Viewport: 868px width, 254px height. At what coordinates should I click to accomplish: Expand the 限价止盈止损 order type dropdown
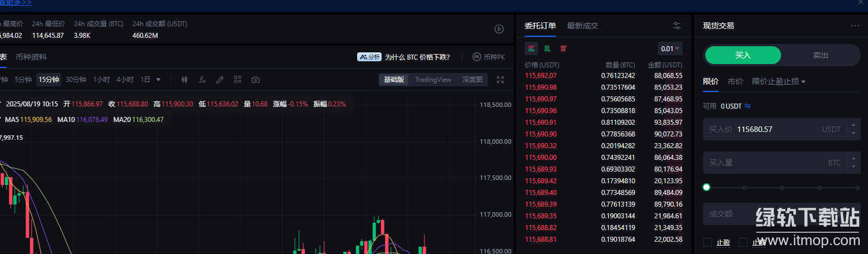click(779, 81)
